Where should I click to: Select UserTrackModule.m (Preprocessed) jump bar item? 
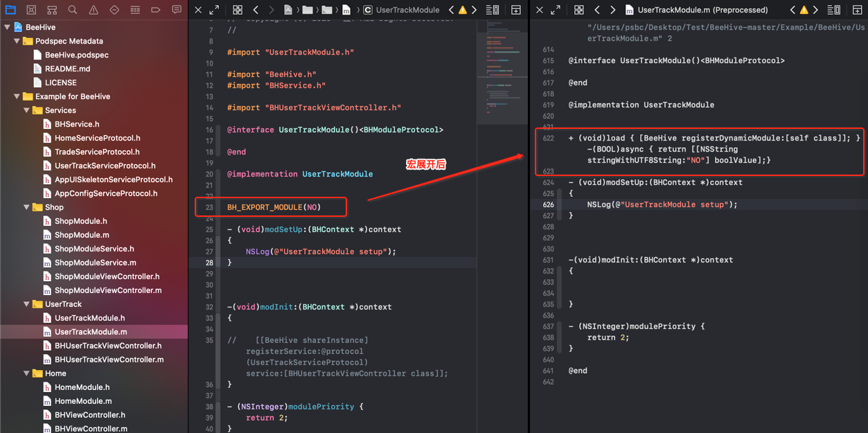pyautogui.click(x=696, y=10)
